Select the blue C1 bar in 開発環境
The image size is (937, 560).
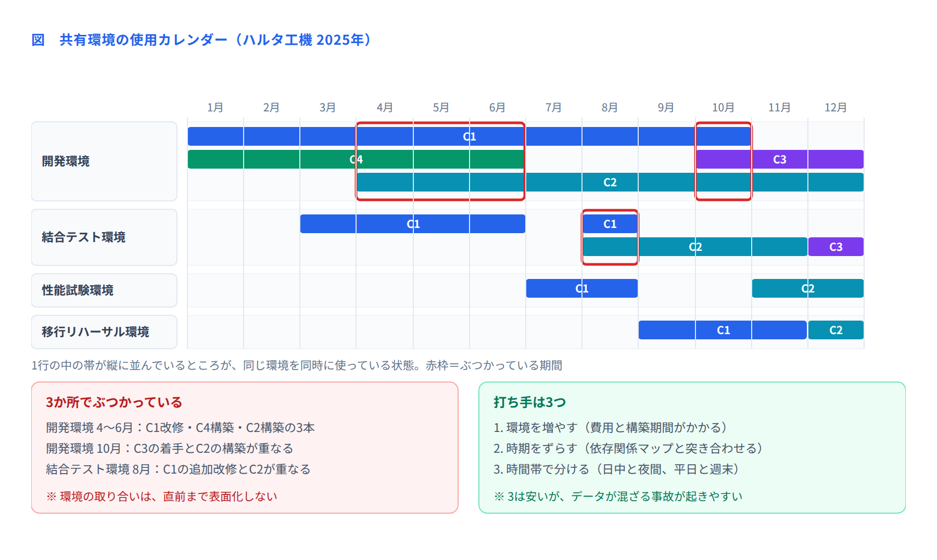tap(469, 136)
